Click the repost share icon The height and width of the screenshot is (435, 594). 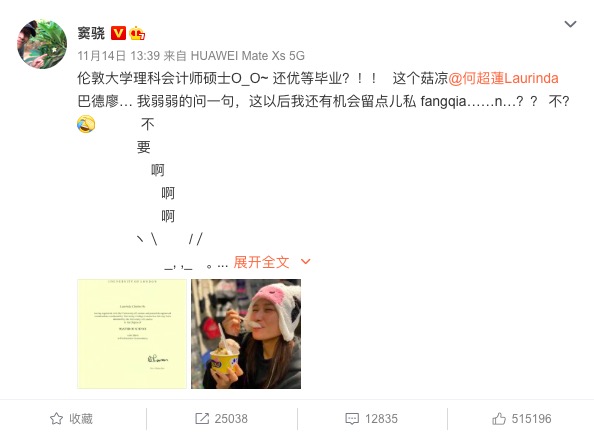(x=202, y=419)
